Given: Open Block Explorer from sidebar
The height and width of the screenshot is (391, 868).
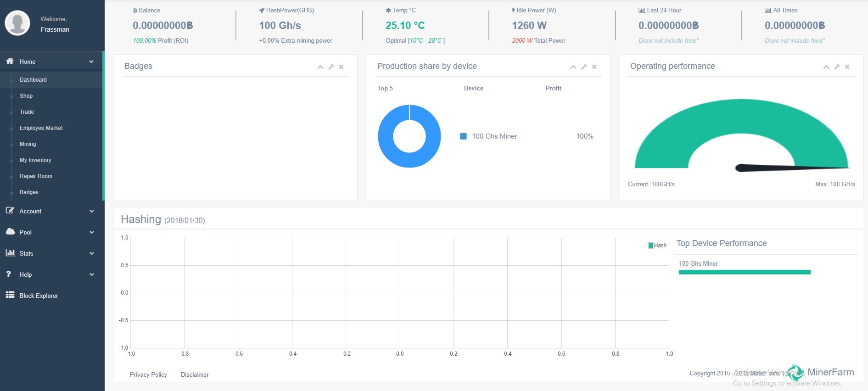Looking at the screenshot, I should pos(39,296).
